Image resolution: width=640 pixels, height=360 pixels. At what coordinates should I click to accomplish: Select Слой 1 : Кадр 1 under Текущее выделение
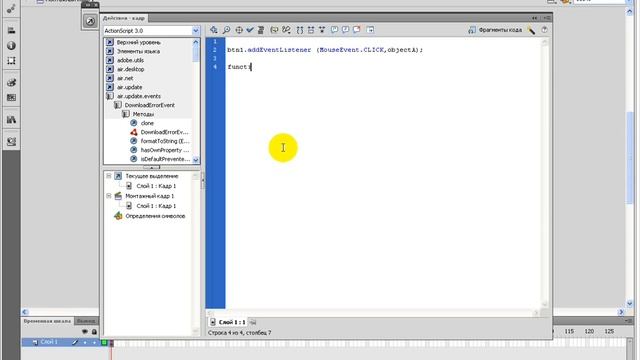pyautogui.click(x=156, y=186)
